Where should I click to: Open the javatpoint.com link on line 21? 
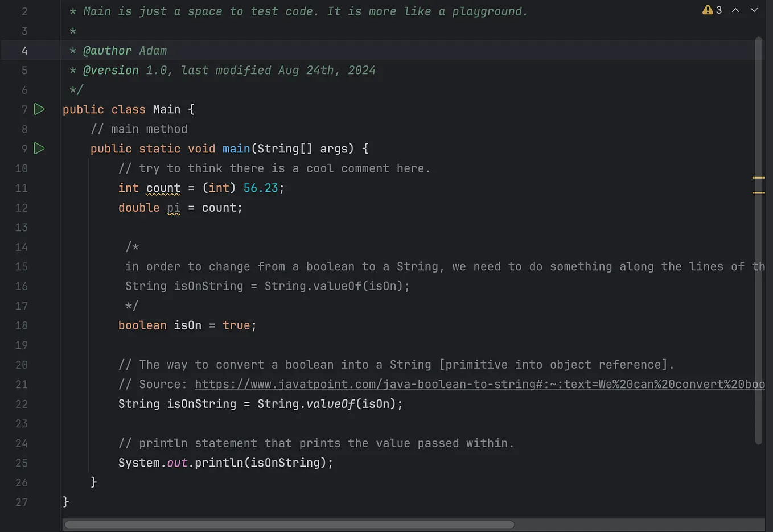coord(398,384)
